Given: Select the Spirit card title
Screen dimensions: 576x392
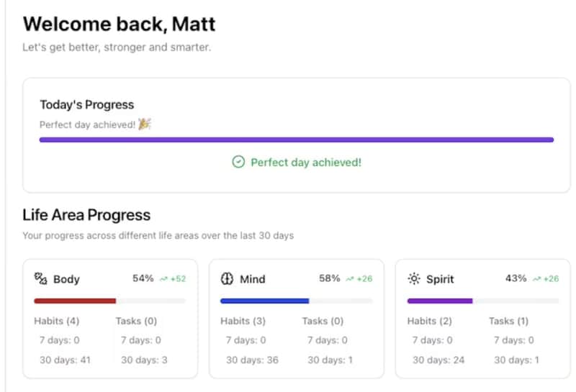Looking at the screenshot, I should coord(440,279).
